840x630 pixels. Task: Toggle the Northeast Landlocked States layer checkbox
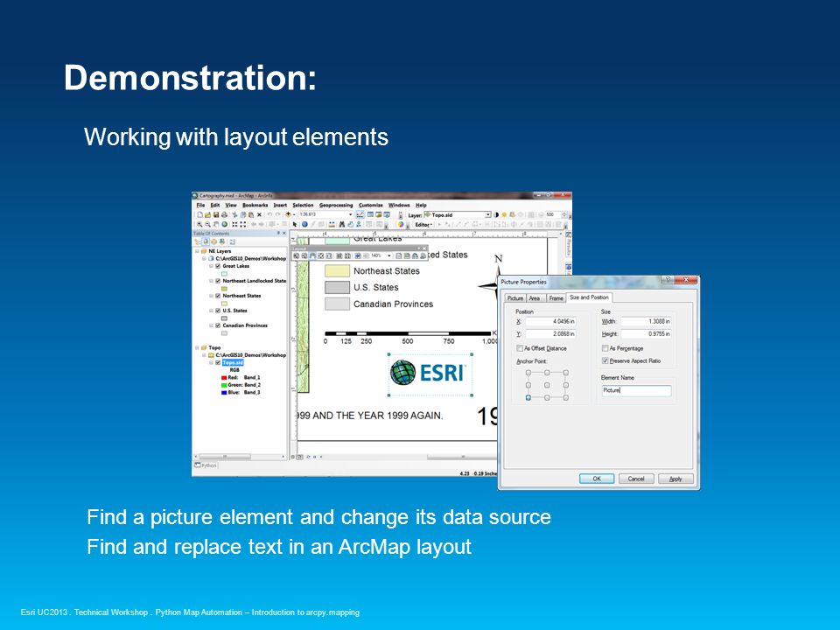[x=218, y=281]
